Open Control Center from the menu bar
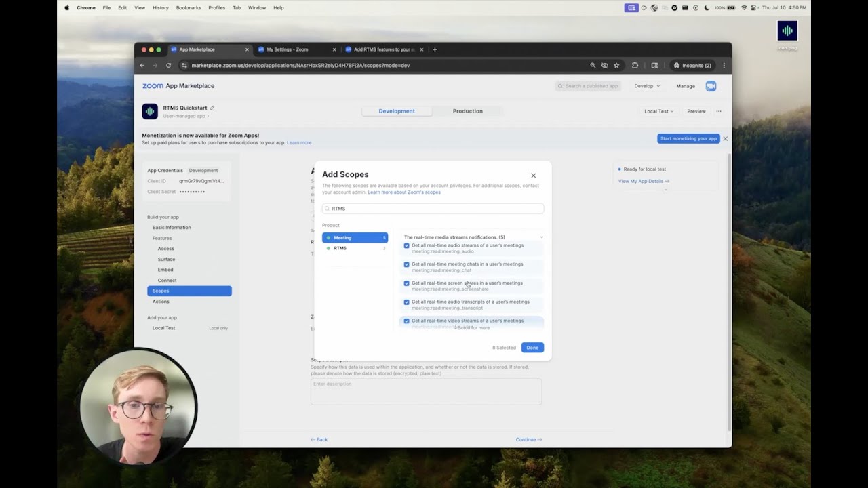Image resolution: width=868 pixels, height=488 pixels. point(755,8)
